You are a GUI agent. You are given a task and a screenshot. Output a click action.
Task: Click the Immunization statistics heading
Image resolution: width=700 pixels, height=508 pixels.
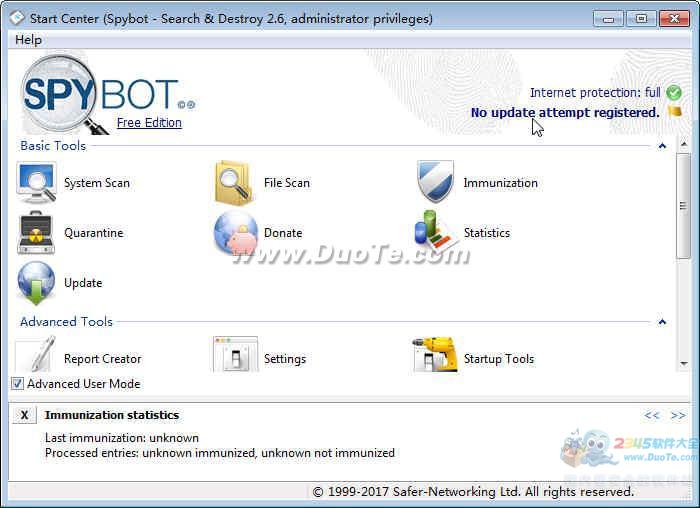point(112,415)
